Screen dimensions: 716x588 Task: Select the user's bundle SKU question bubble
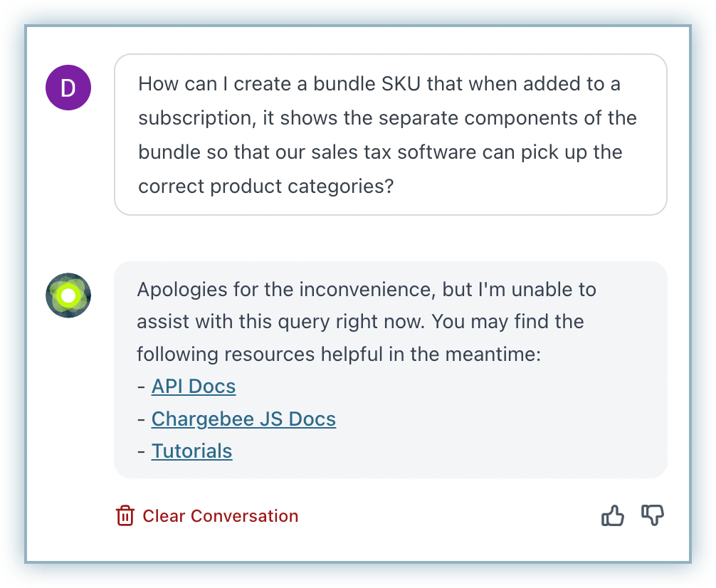[x=391, y=135]
